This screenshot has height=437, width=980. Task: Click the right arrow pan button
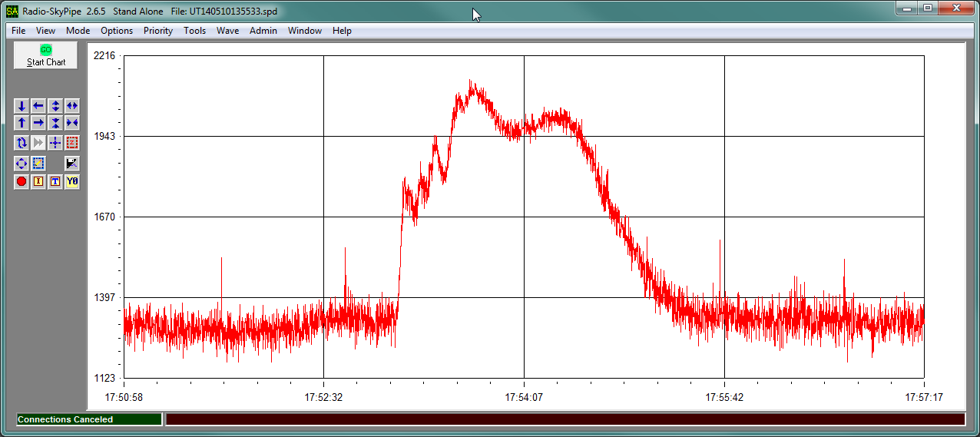pyautogui.click(x=38, y=123)
